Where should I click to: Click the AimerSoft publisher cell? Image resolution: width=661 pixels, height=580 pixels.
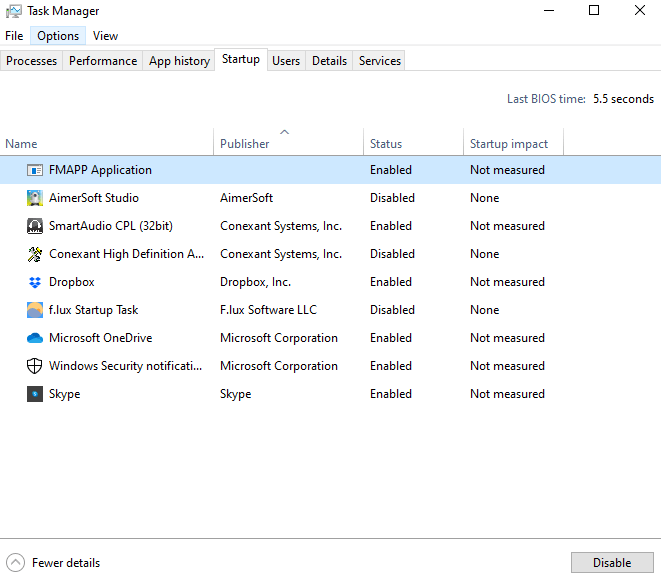246,198
